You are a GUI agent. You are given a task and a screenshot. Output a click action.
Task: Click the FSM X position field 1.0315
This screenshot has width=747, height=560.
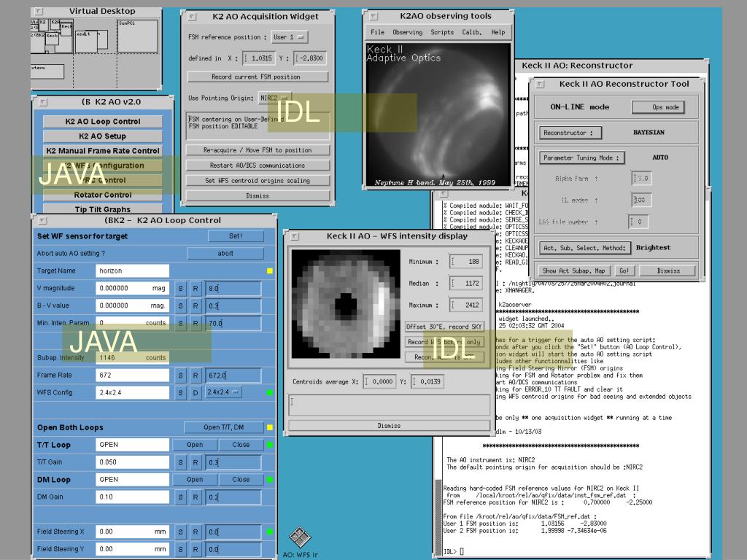coord(259,58)
